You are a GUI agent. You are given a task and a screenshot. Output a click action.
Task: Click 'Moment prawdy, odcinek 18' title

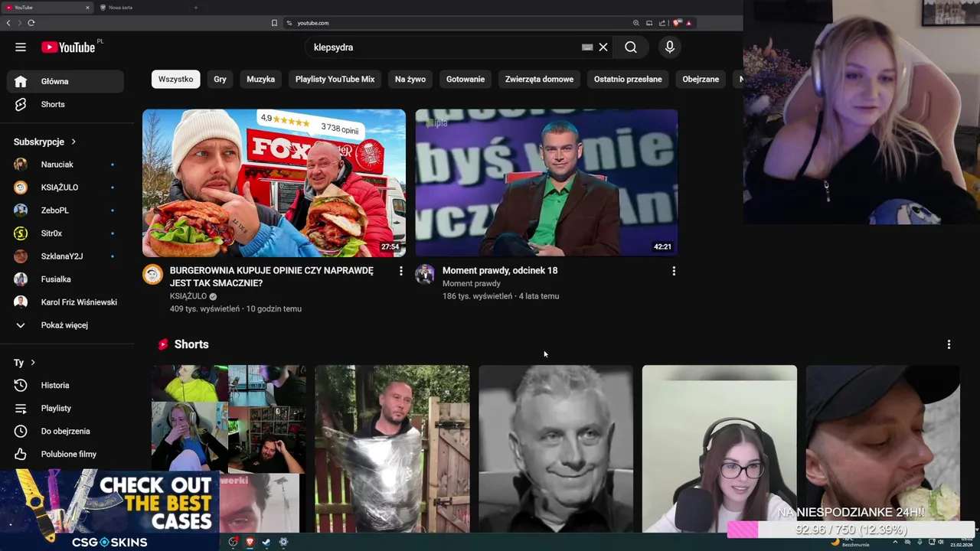coord(500,270)
